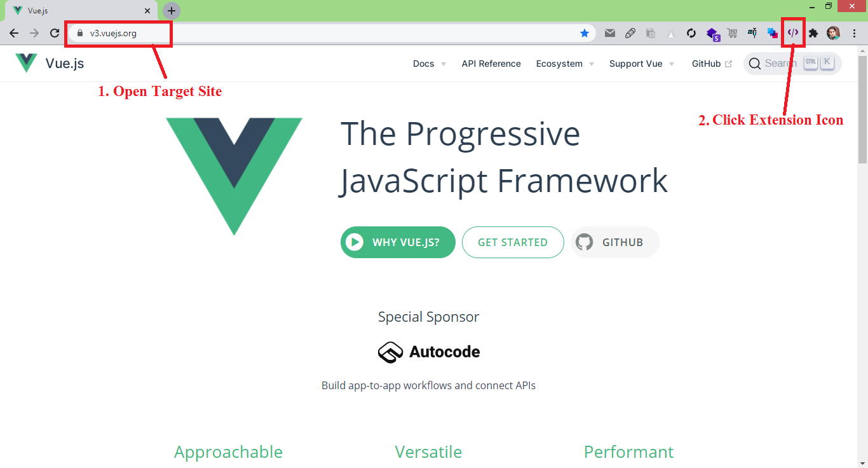Expand the Ecosystem dropdown
Screen dimensions: 868x468
pos(565,64)
